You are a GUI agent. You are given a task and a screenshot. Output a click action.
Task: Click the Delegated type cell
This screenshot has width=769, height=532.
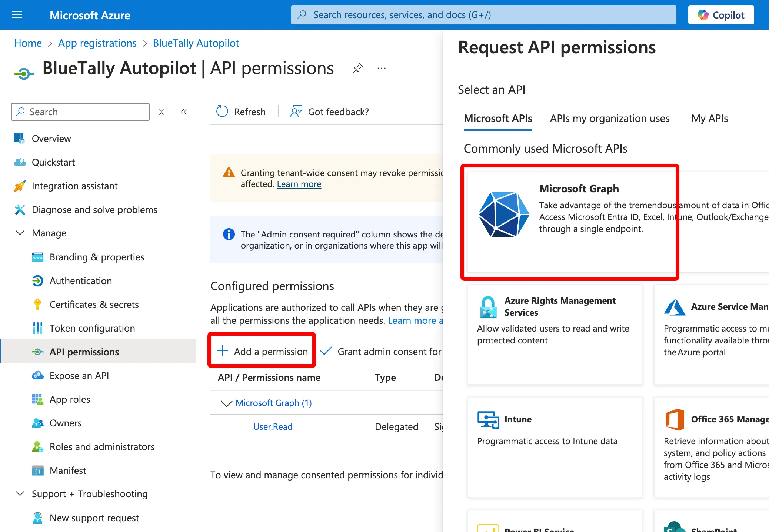(x=396, y=427)
